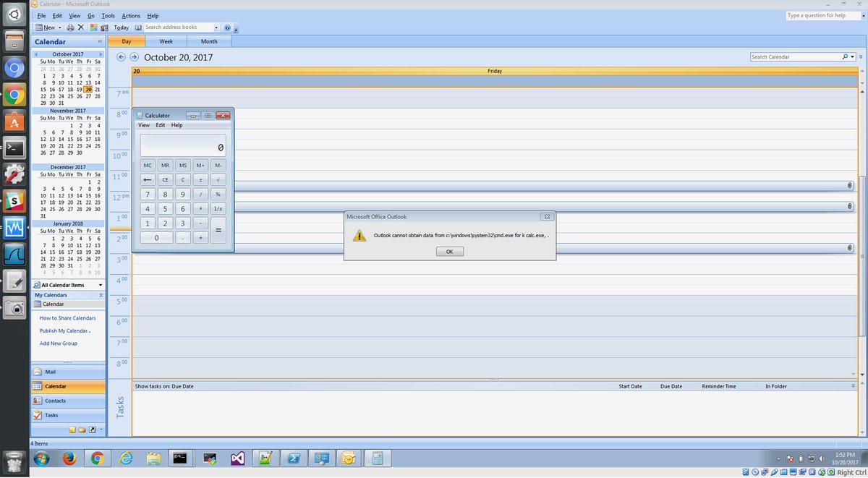The width and height of the screenshot is (868, 478).
Task: Toggle the Calendar checkbox under My Calendars
Action: pos(38,304)
